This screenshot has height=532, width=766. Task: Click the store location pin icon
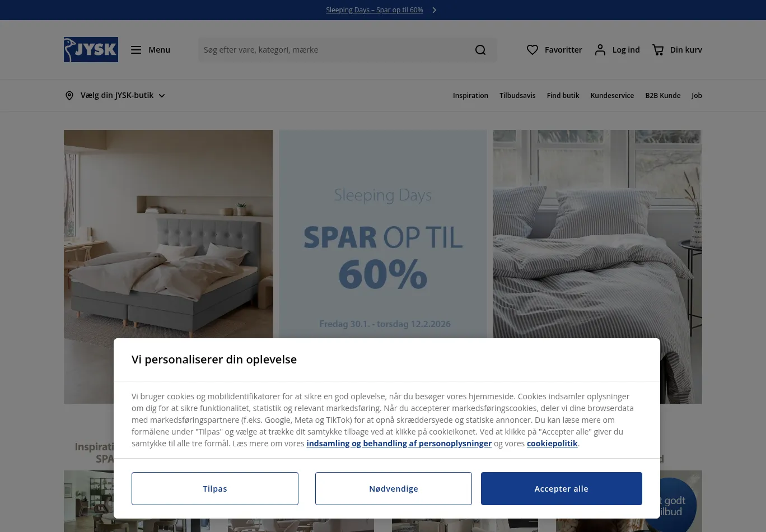69,96
